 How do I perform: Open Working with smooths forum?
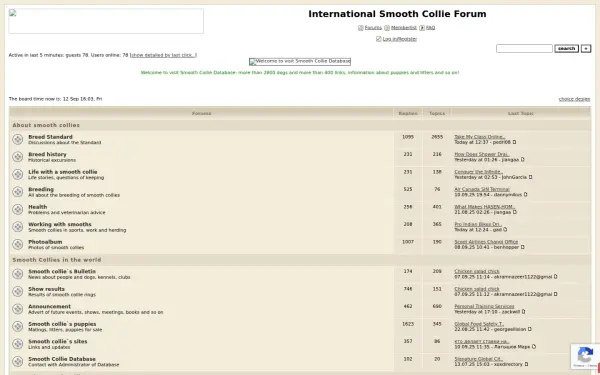[60, 225]
